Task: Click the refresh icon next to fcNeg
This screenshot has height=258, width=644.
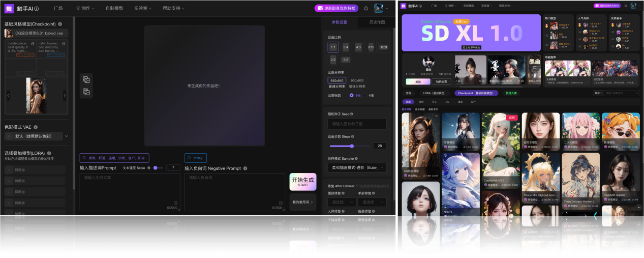Action: (189, 158)
